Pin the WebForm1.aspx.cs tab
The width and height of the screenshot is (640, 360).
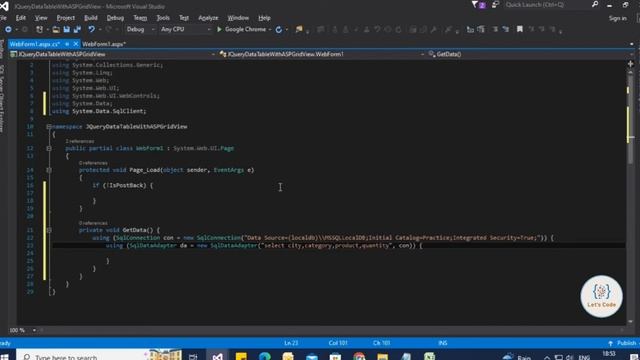[67, 44]
